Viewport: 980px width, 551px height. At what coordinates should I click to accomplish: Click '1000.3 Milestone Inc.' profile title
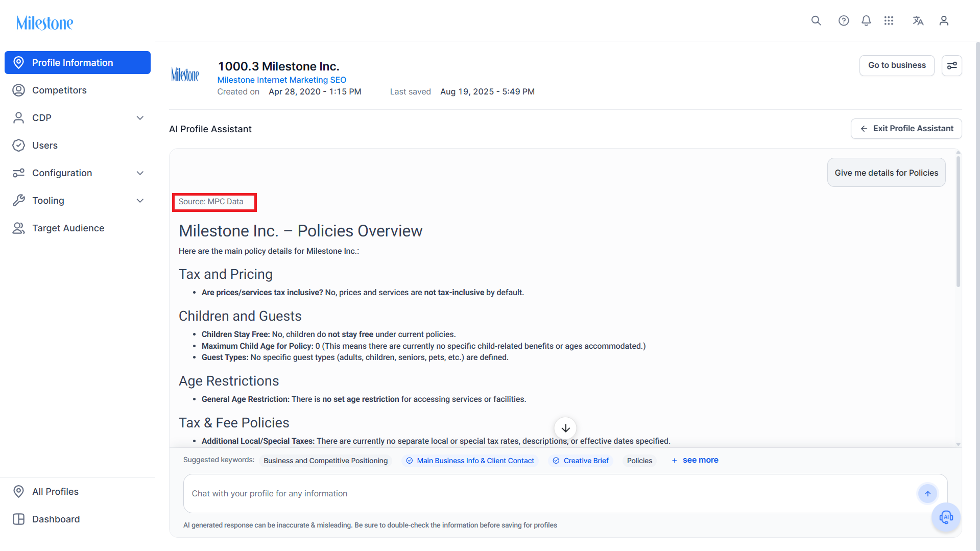[279, 66]
